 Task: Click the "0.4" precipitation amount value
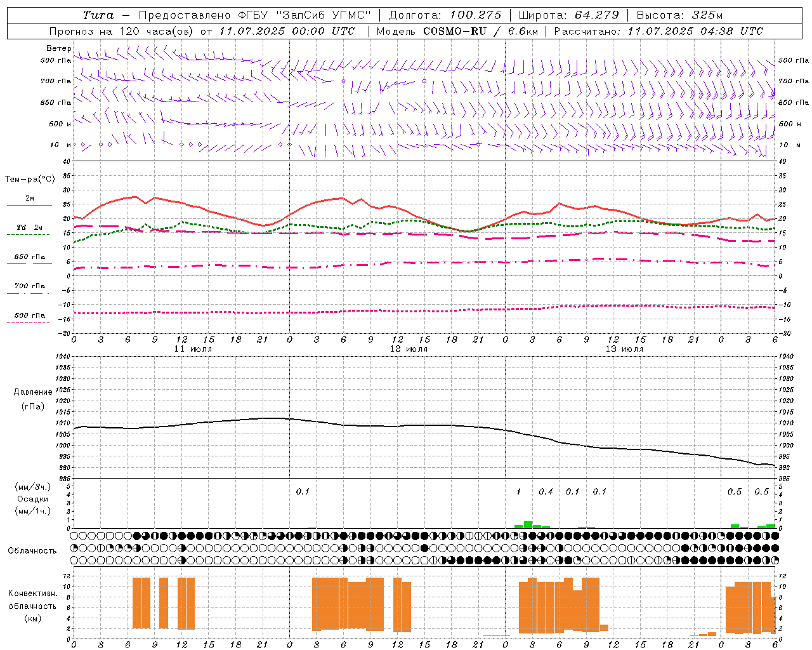[546, 491]
